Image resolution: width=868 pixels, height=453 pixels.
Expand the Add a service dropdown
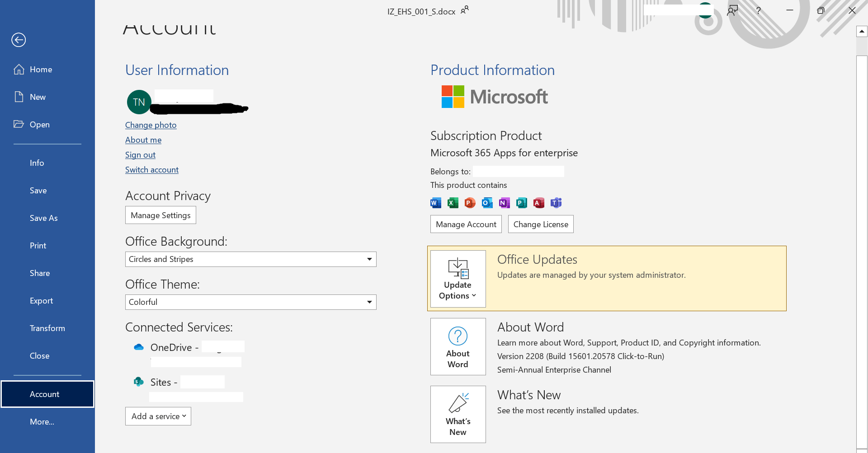coord(158,416)
